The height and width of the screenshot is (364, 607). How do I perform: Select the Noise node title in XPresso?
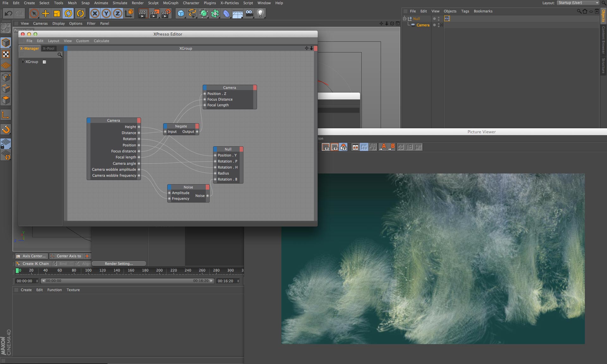(x=188, y=187)
